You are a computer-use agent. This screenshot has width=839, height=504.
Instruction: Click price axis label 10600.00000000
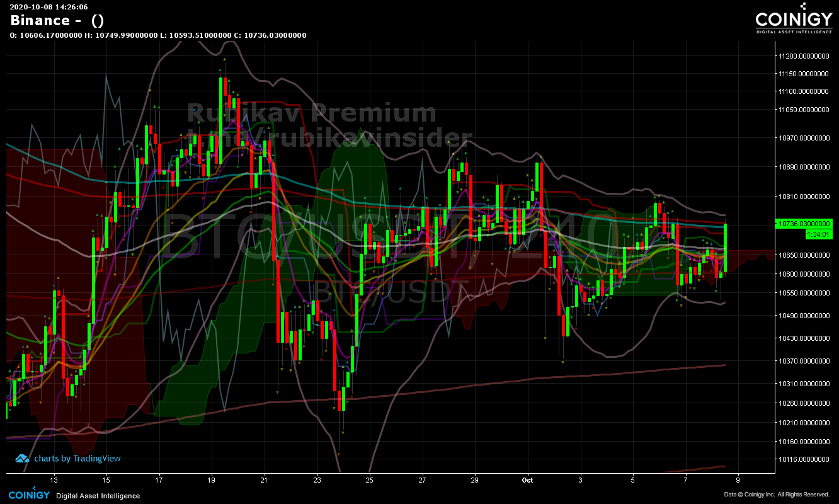pyautogui.click(x=804, y=274)
